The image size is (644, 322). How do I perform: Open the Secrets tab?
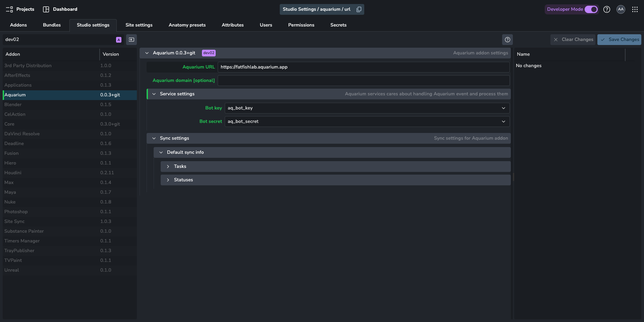click(x=338, y=25)
